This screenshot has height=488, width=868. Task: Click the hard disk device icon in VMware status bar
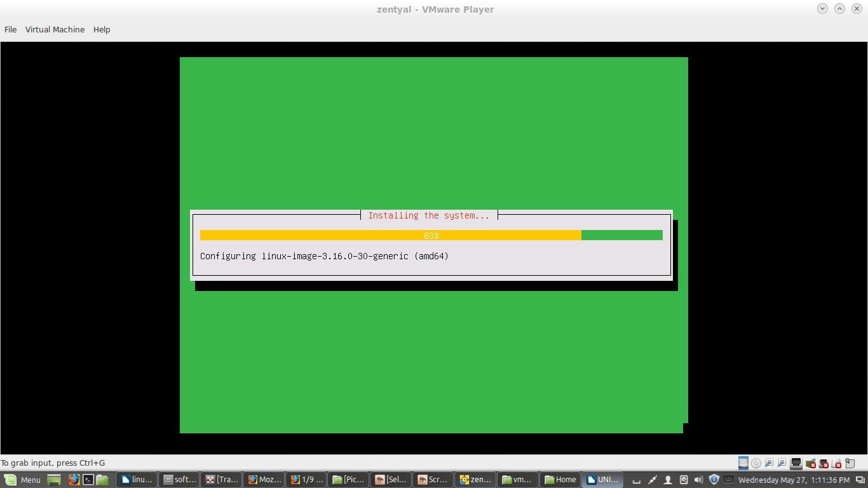click(743, 463)
